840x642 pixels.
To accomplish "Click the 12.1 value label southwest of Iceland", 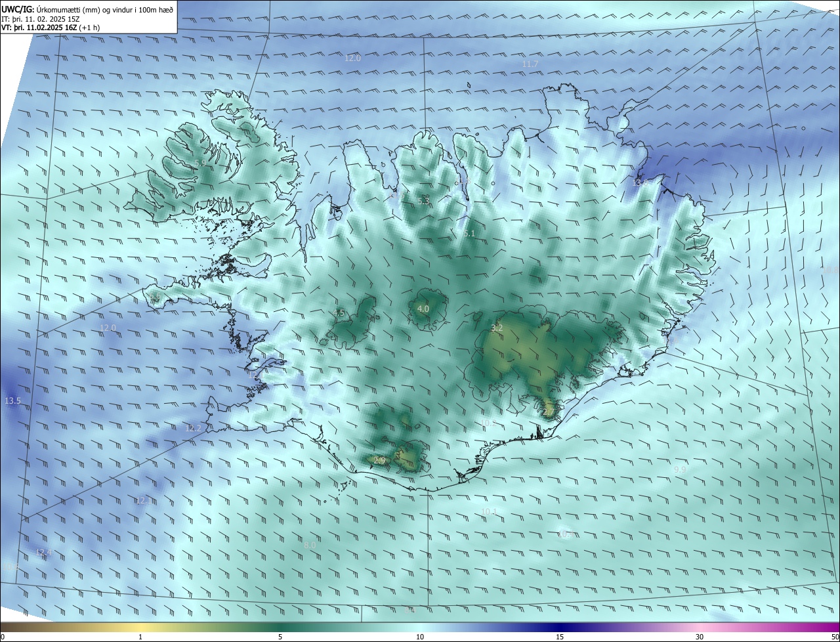I will point(143,501).
